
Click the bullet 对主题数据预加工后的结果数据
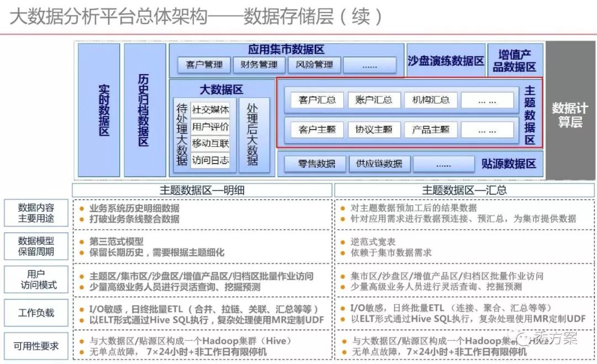click(x=413, y=208)
